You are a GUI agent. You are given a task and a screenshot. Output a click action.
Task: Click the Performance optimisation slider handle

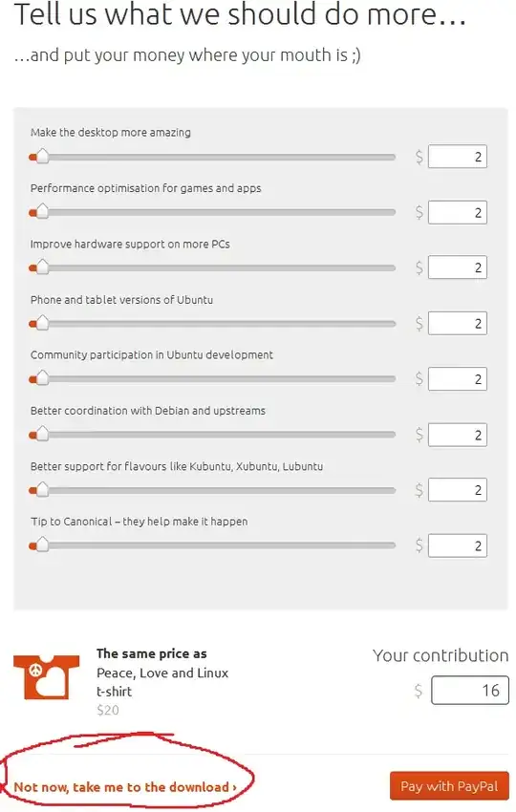point(42,211)
